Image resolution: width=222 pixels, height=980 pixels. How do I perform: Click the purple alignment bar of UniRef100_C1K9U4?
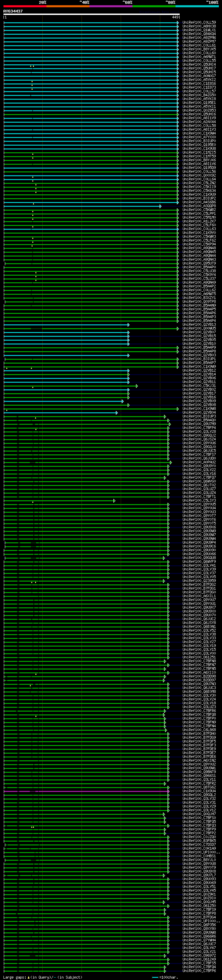click(86, 791)
